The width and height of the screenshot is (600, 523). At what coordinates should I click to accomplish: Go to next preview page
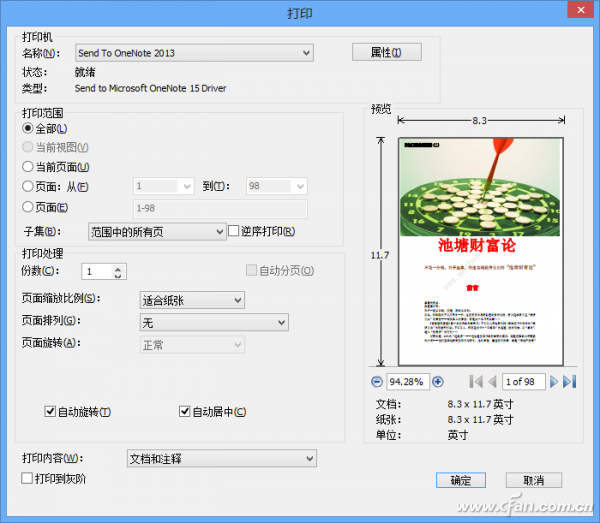coord(553,381)
